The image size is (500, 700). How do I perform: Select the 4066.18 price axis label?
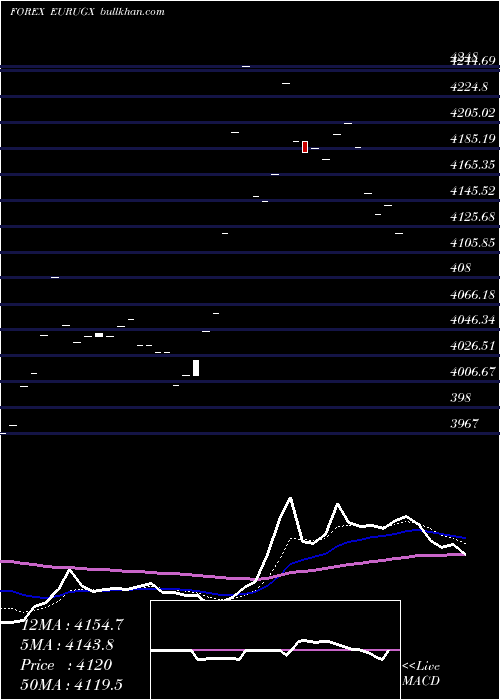click(x=473, y=294)
